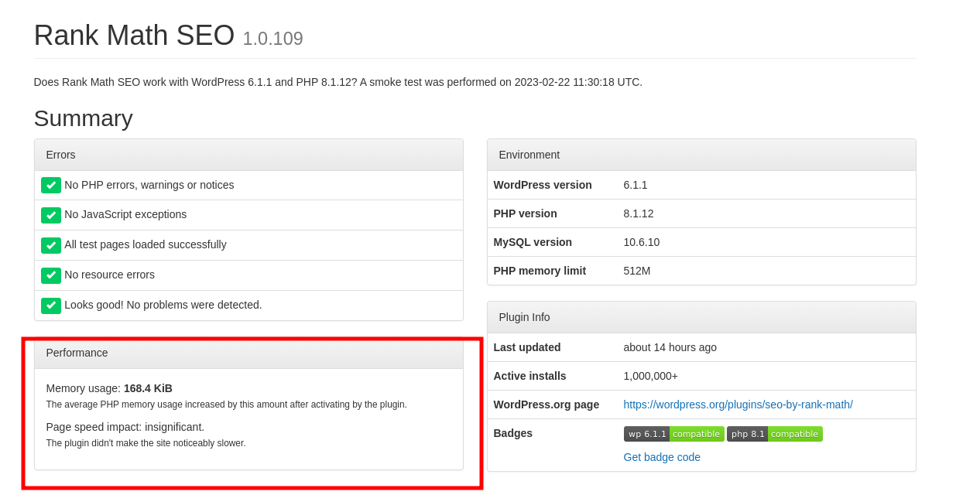Click the average PHP memory usage note
Viewport: 980px width, 495px height.
[x=226, y=405]
